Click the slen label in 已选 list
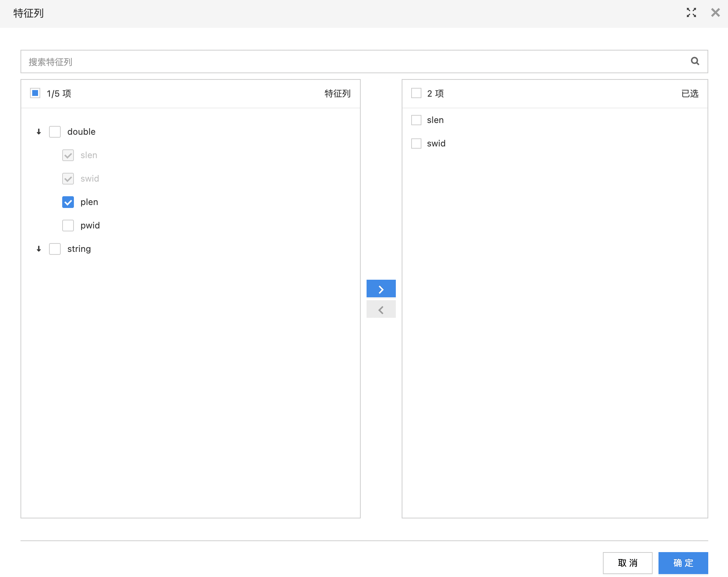The image size is (728, 577). pos(435,120)
